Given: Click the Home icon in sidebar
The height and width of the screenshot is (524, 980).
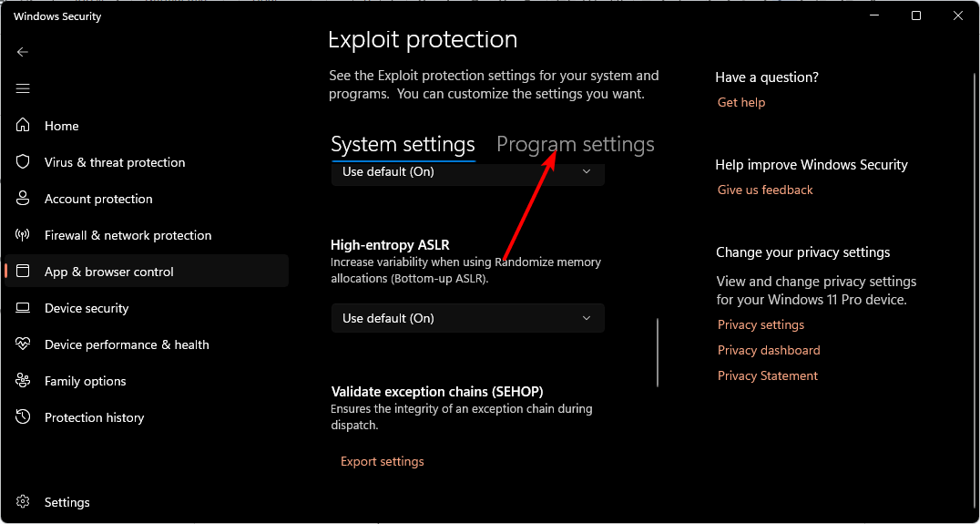Looking at the screenshot, I should [24, 126].
